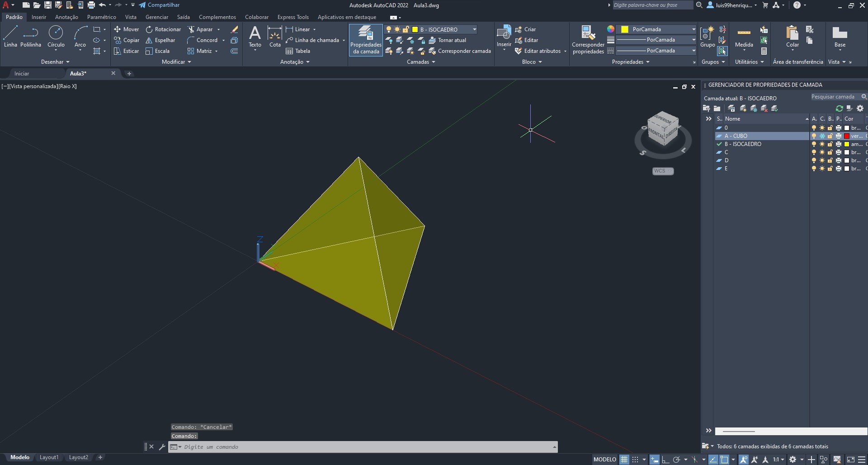Switch to the Express Tools tab
The image size is (868, 465).
point(293,17)
